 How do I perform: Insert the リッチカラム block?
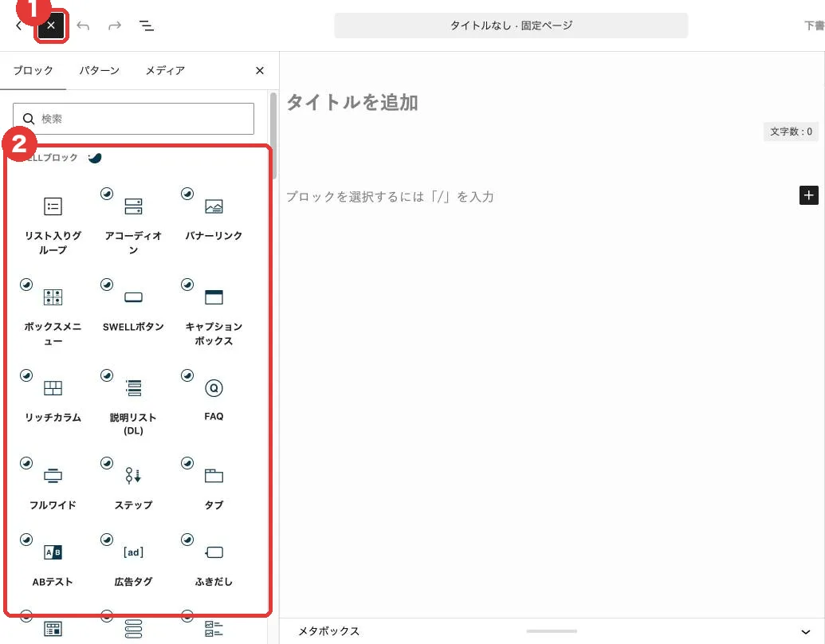click(x=53, y=404)
